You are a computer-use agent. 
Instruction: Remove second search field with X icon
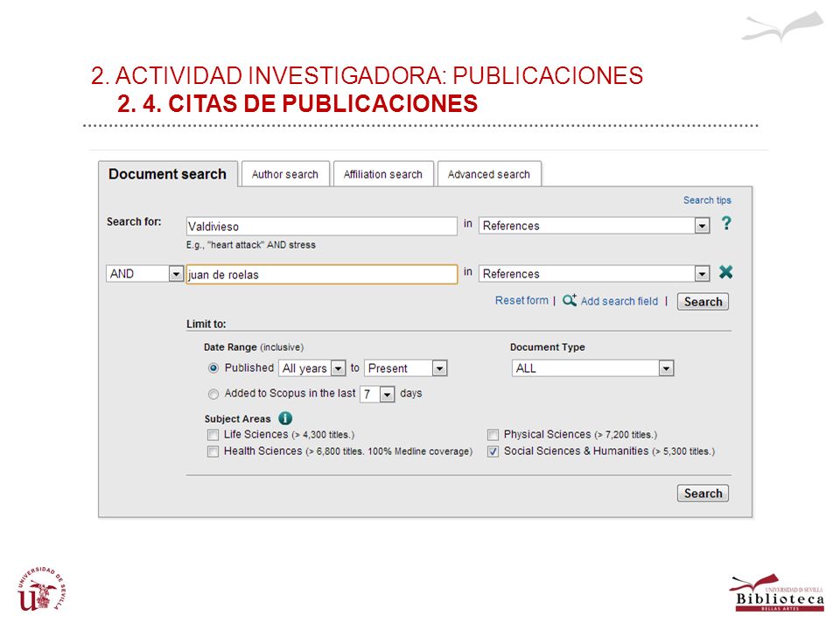pyautogui.click(x=726, y=272)
